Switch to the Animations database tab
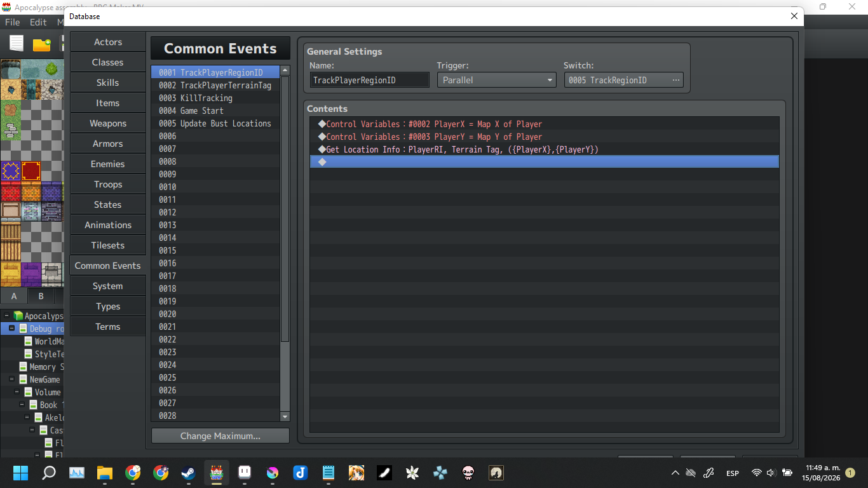868x488 pixels. (x=108, y=225)
